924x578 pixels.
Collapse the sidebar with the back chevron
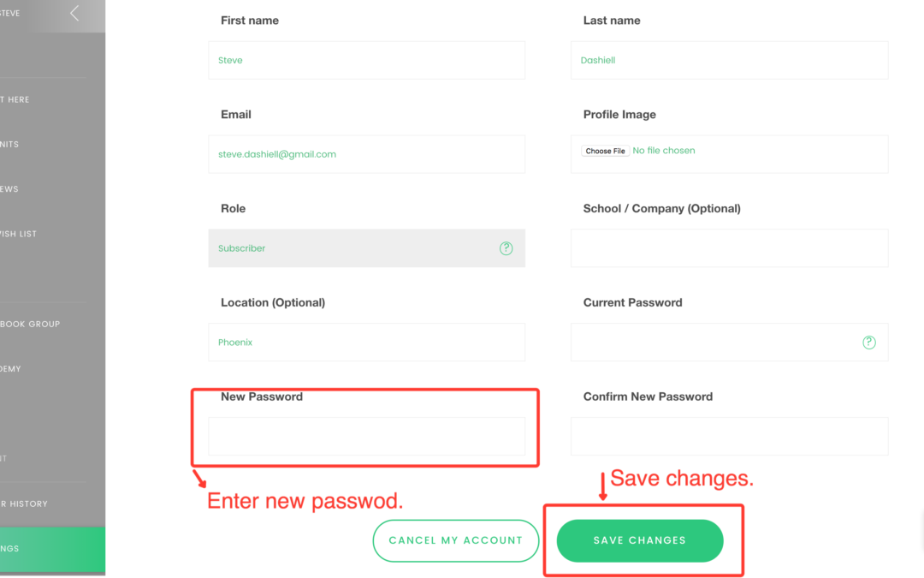pyautogui.click(x=74, y=13)
